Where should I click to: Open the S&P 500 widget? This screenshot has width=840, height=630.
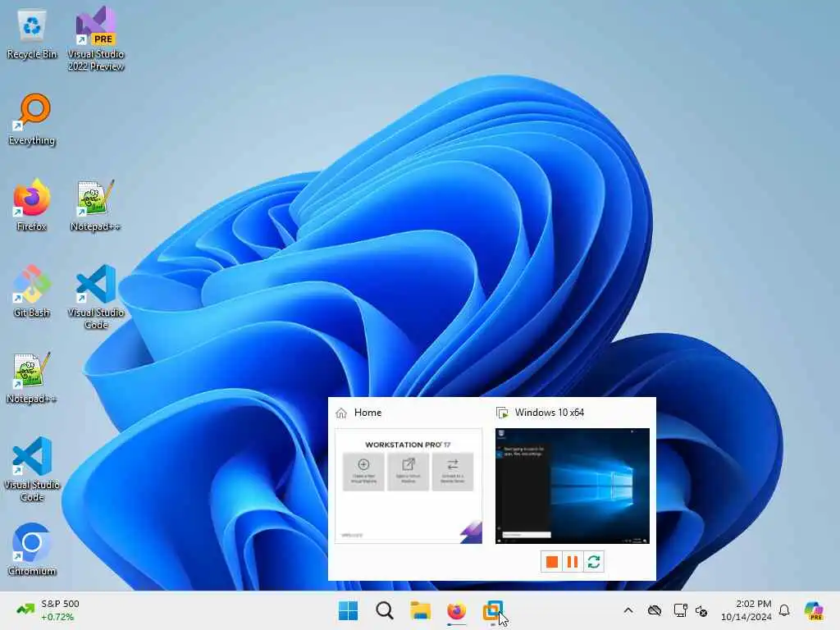(48, 610)
